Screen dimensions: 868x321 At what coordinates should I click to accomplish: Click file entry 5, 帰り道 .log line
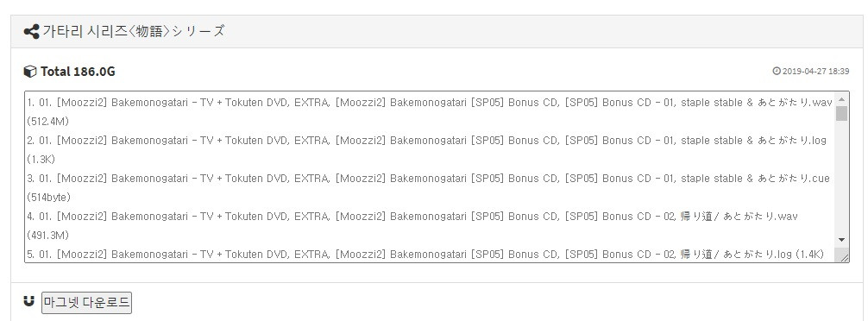coord(425,255)
